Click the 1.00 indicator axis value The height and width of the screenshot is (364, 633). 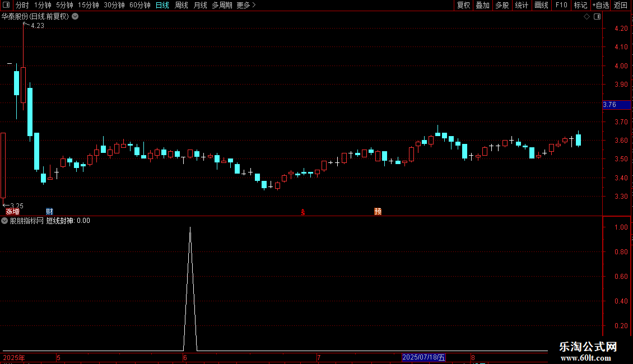pyautogui.click(x=621, y=227)
